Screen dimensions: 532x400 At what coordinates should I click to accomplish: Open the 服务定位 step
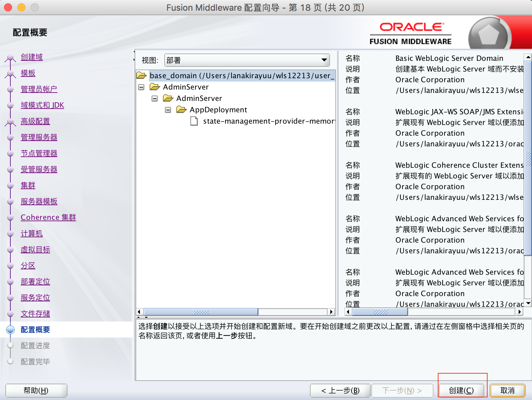point(35,298)
